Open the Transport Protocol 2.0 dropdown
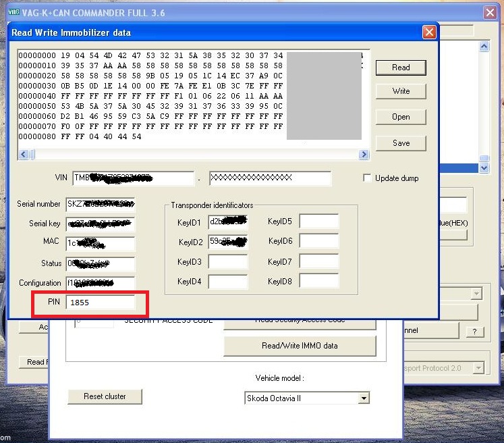This screenshot has width=504, height=443. (478, 368)
